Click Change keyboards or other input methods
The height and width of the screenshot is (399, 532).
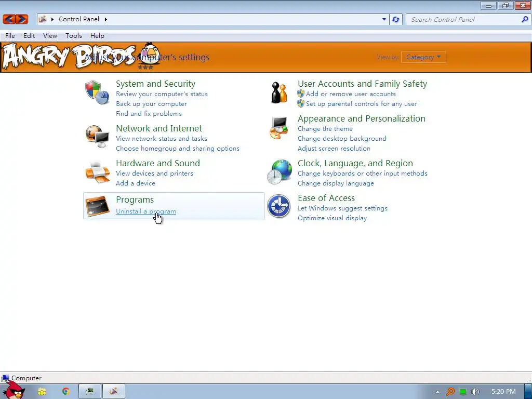click(x=362, y=174)
